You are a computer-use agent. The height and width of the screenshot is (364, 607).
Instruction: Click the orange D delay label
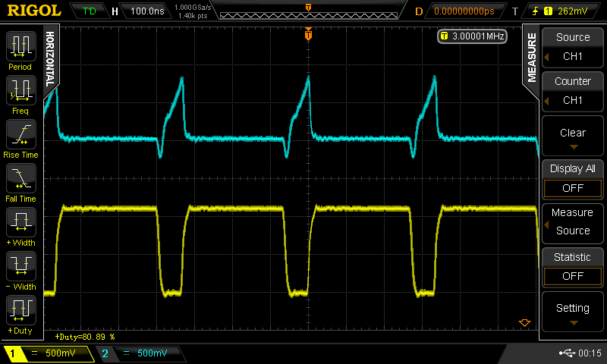point(419,11)
